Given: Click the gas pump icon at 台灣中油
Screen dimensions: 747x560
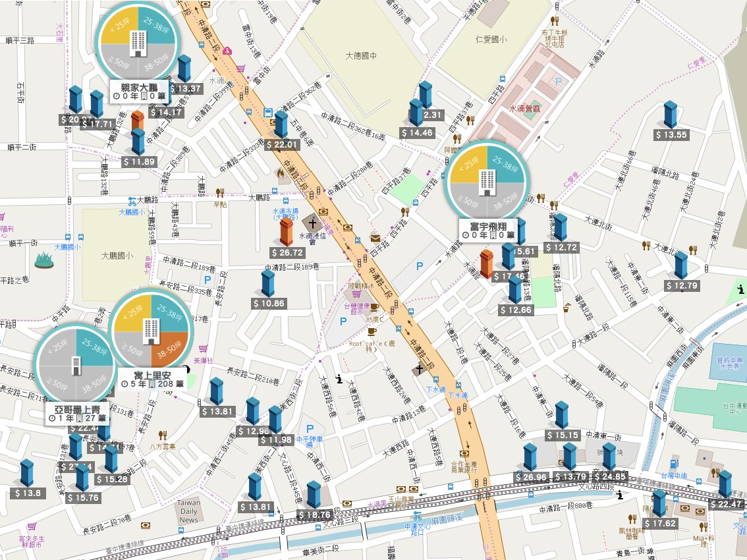Looking at the screenshot, I should pos(674,463).
